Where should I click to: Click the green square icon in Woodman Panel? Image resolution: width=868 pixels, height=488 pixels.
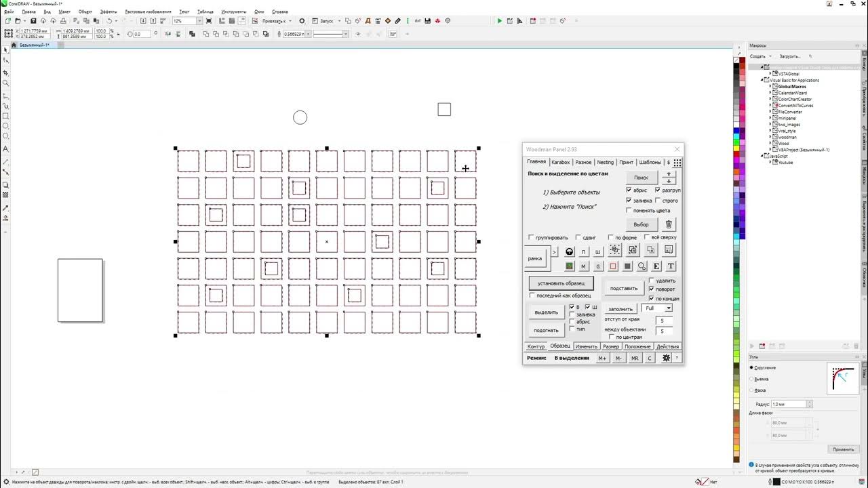pos(569,266)
